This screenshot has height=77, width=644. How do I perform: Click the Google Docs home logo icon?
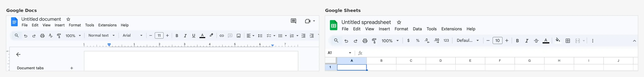[14, 22]
